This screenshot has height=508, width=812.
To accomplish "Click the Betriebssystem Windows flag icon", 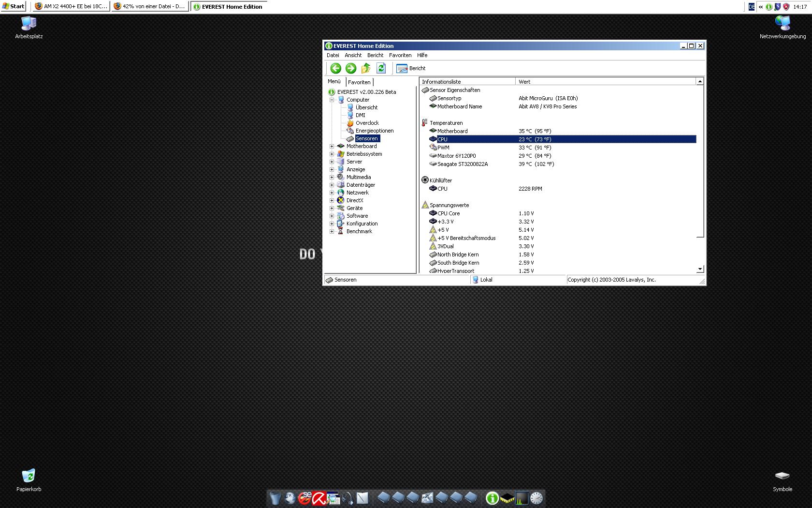I will pos(341,154).
